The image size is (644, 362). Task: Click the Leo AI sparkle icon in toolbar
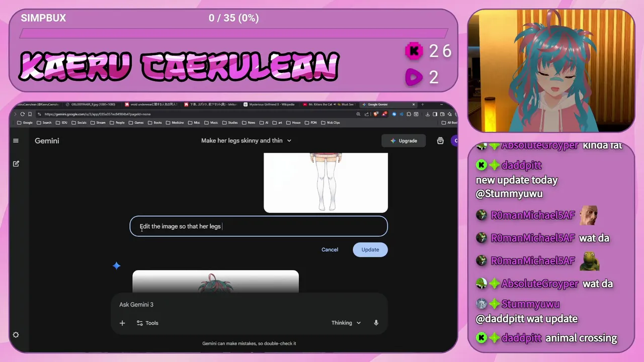pos(450,114)
